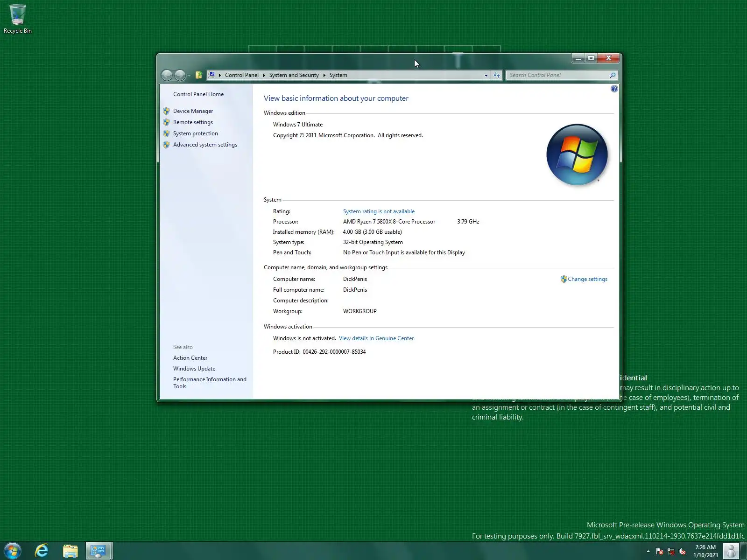This screenshot has height=560, width=747.
Task: Open Windows Explorer from the taskbar
Action: click(70, 551)
